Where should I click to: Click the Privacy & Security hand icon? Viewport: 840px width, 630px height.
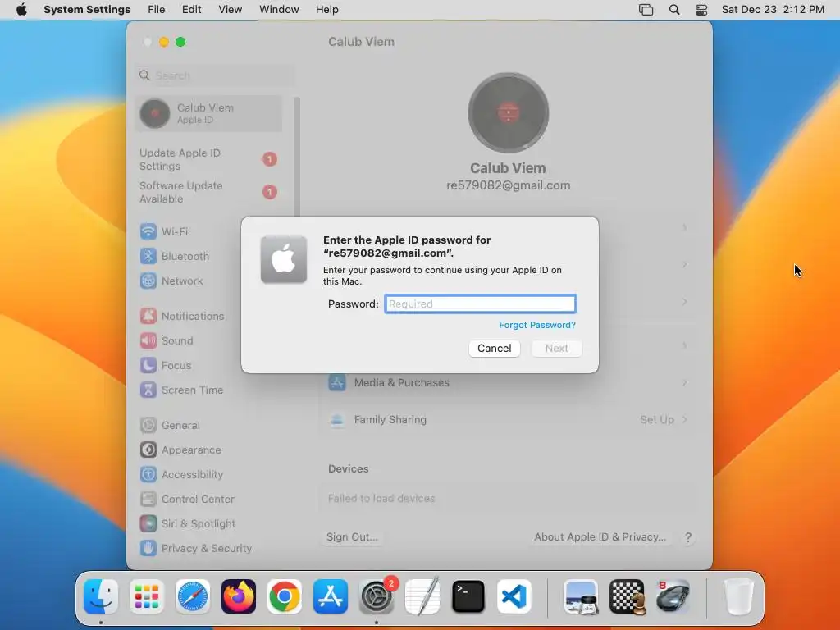tap(148, 549)
